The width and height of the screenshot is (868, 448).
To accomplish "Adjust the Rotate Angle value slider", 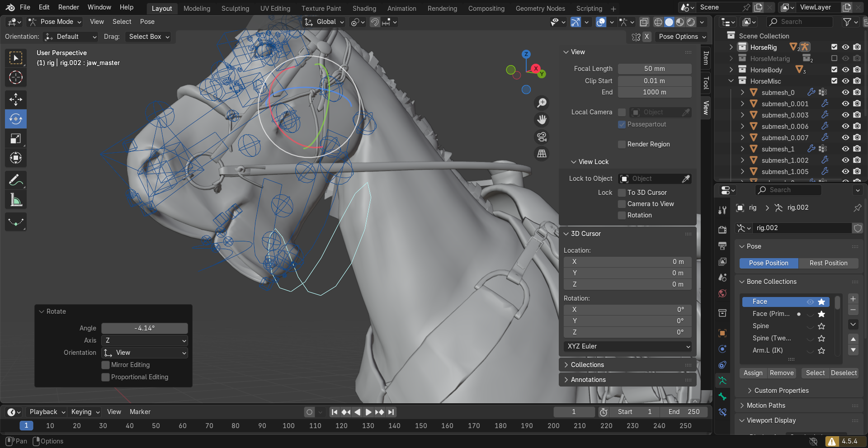I will [x=145, y=328].
